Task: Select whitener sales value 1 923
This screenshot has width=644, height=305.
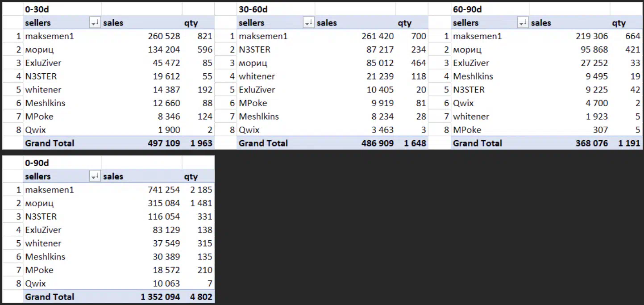Action: (x=597, y=117)
